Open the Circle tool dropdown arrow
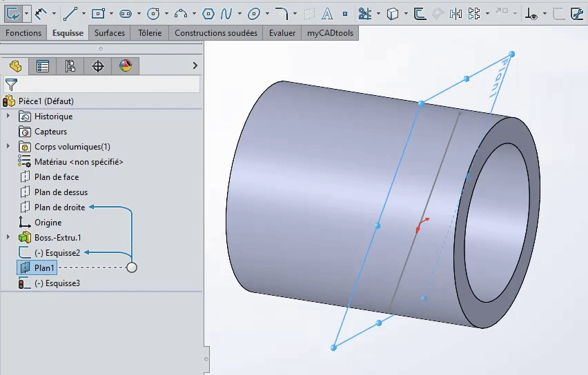Image resolution: width=588 pixels, height=375 pixels. pos(166,14)
